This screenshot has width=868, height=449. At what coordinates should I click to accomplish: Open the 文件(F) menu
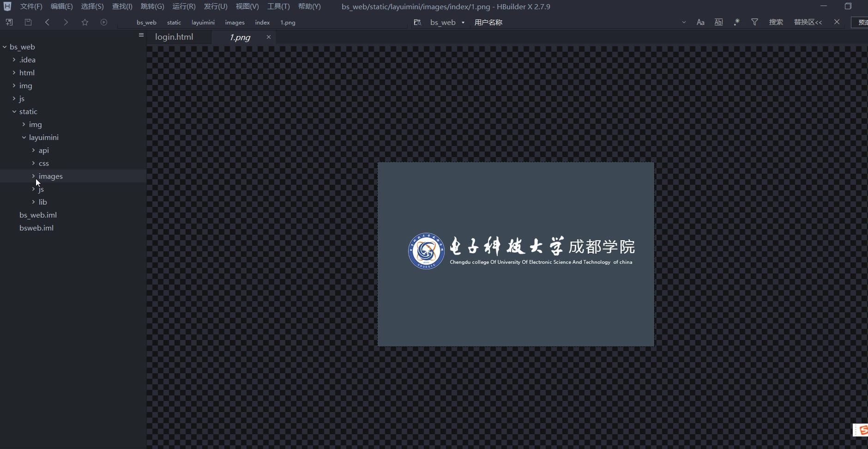(x=31, y=6)
